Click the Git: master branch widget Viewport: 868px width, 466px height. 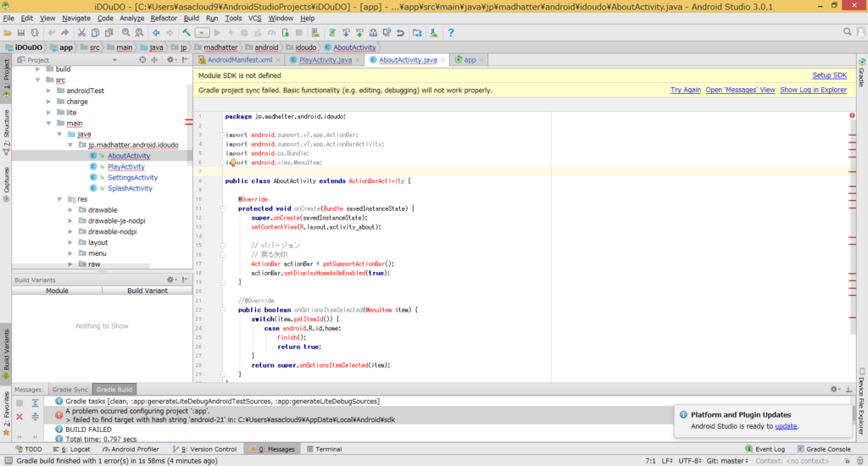(x=727, y=460)
